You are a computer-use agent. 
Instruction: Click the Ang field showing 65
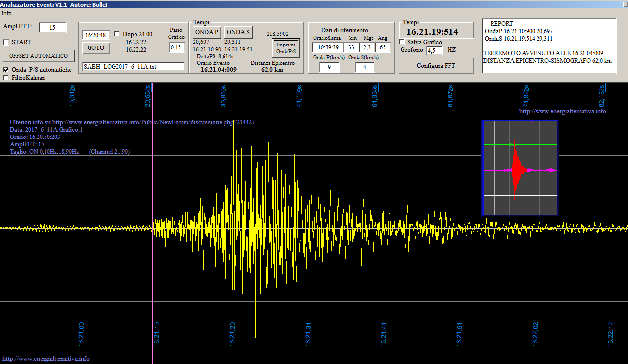[x=383, y=47]
